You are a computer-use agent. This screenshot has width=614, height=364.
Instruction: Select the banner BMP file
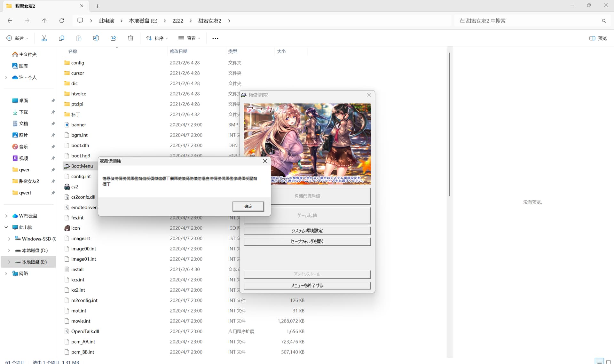pos(75,124)
